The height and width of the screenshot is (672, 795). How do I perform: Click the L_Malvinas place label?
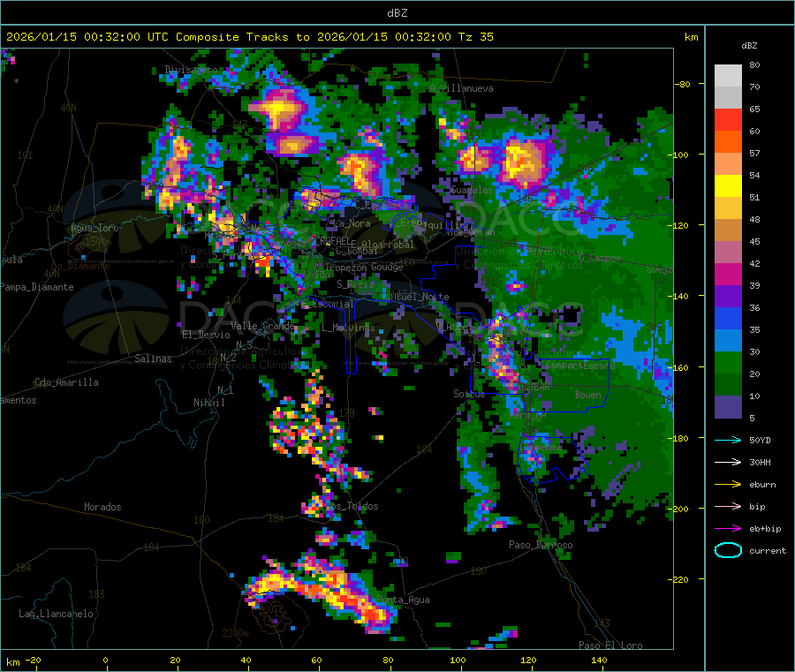pyautogui.click(x=348, y=328)
